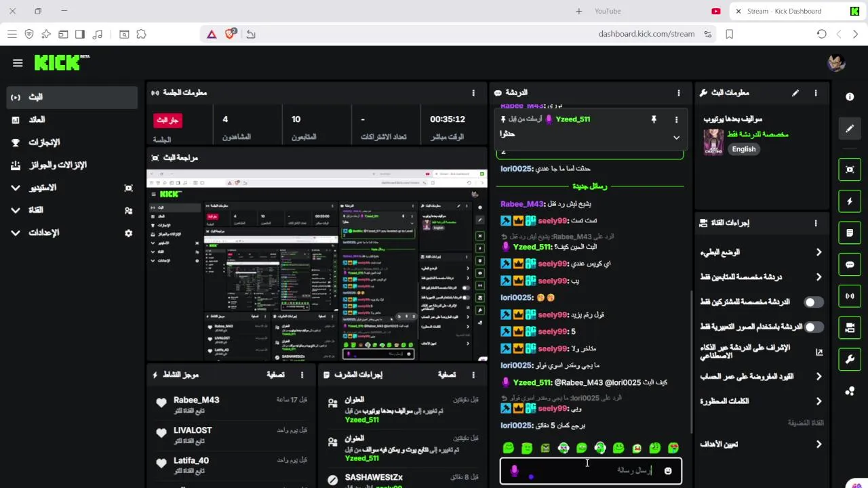The image size is (868, 488).
Task: Open AI chat moderation external link icon
Action: (819, 352)
